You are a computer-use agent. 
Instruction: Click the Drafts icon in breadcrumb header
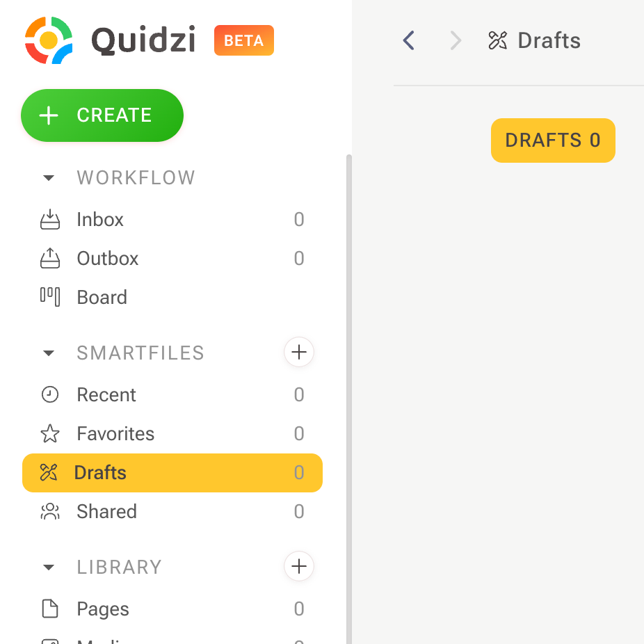[x=498, y=41]
